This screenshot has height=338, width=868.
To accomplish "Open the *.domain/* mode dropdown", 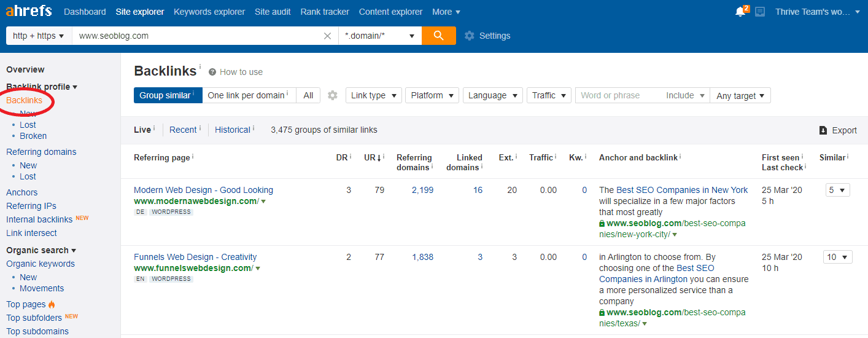I will [380, 36].
